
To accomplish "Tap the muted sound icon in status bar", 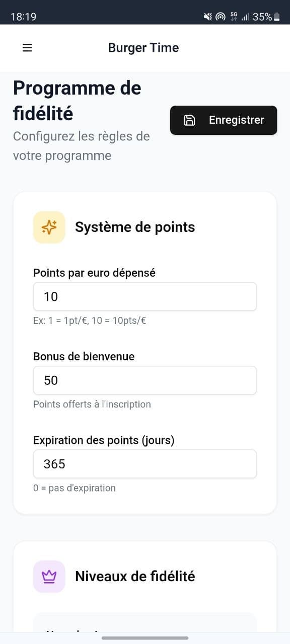I will [208, 16].
